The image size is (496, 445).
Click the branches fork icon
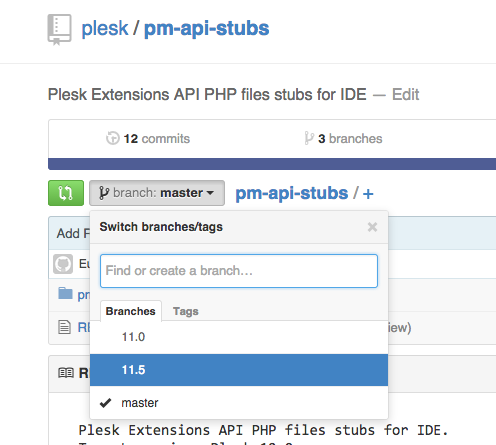(x=309, y=138)
